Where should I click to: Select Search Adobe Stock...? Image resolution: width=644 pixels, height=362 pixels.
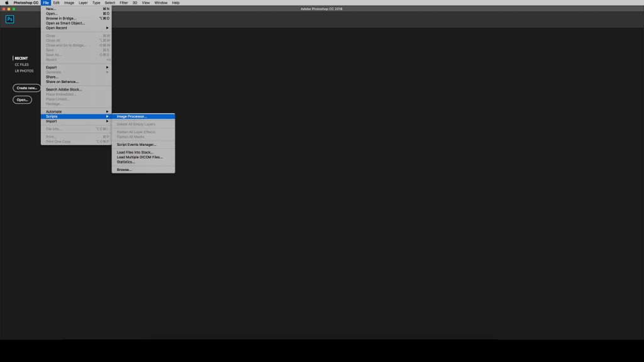[x=76, y=89]
